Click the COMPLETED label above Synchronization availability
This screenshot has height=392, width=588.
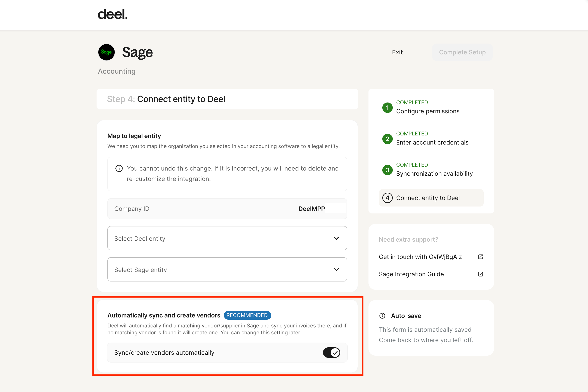pyautogui.click(x=412, y=165)
